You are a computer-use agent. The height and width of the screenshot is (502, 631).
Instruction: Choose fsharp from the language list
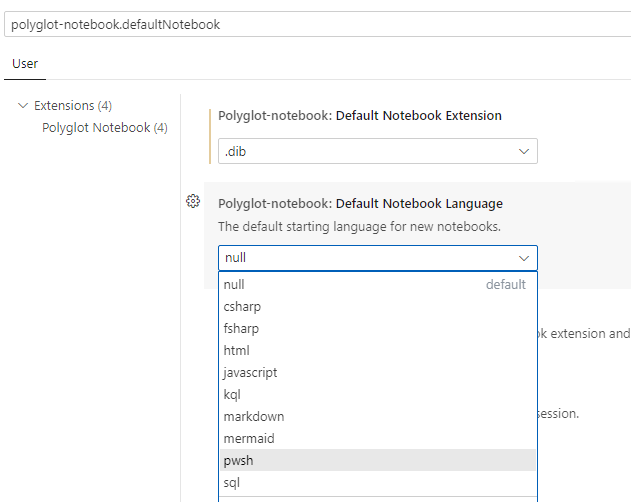pos(377,328)
